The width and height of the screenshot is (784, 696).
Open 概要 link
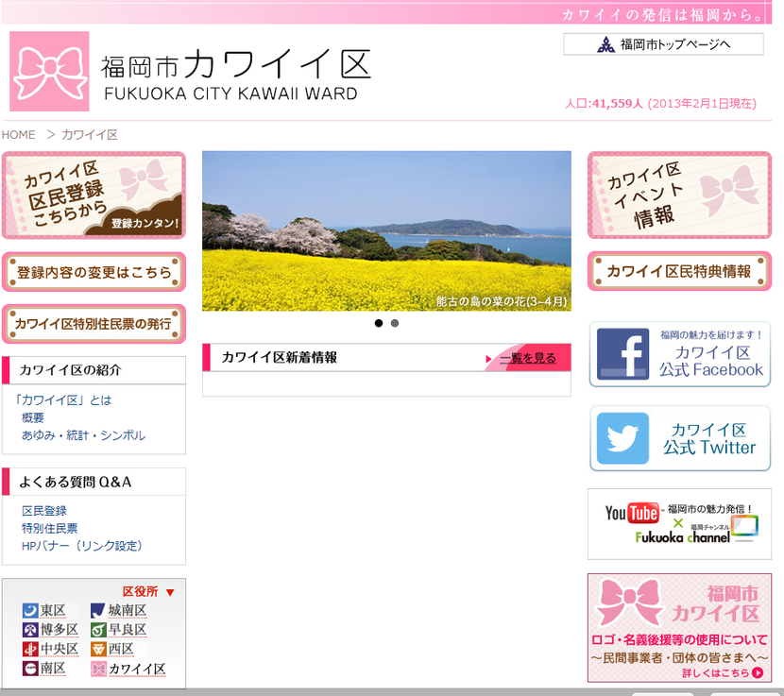coord(32,417)
